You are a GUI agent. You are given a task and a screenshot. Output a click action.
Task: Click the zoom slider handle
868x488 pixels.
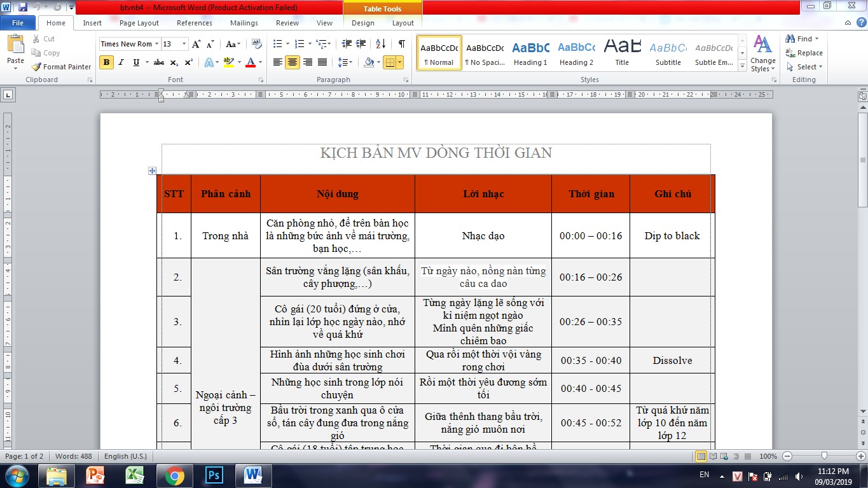click(824, 456)
